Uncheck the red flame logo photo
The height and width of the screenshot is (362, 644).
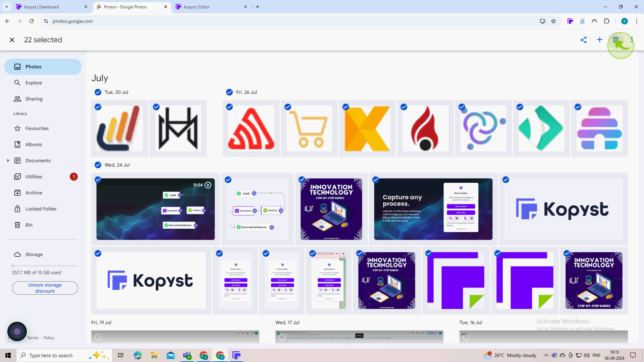[404, 107]
